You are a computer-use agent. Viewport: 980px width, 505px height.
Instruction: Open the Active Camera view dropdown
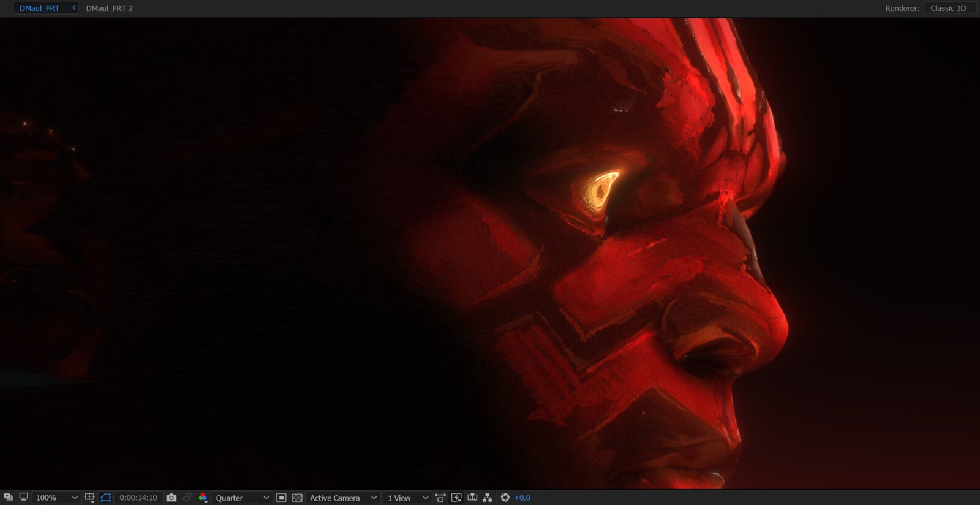(x=343, y=498)
